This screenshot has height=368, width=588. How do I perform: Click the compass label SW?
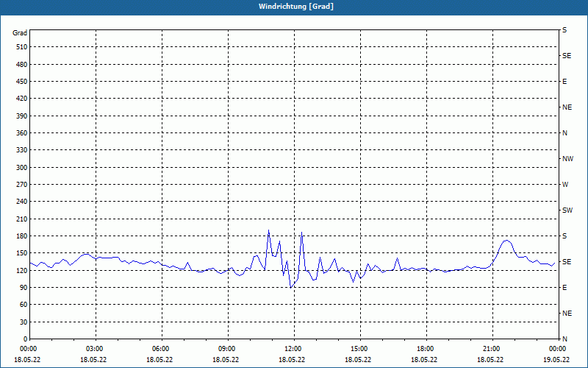567,210
